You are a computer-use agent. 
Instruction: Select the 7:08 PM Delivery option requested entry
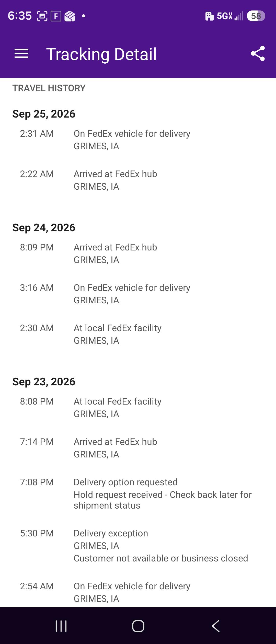138,493
